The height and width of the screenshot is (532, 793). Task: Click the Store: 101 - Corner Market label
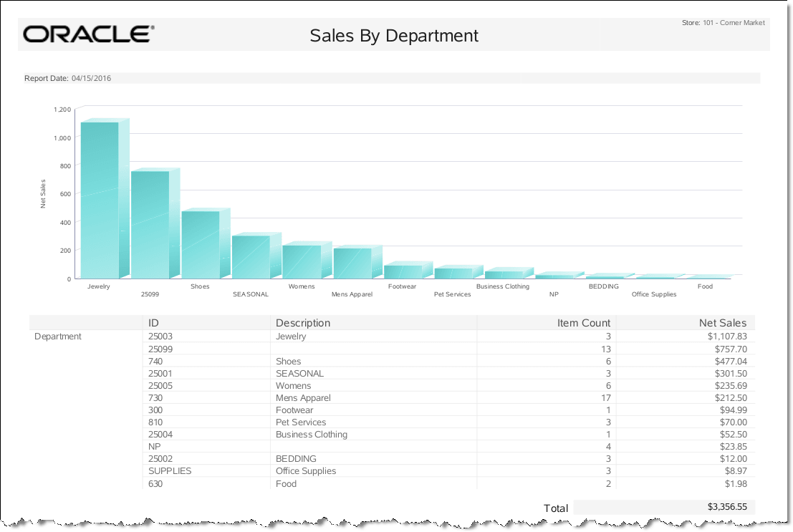tap(724, 23)
